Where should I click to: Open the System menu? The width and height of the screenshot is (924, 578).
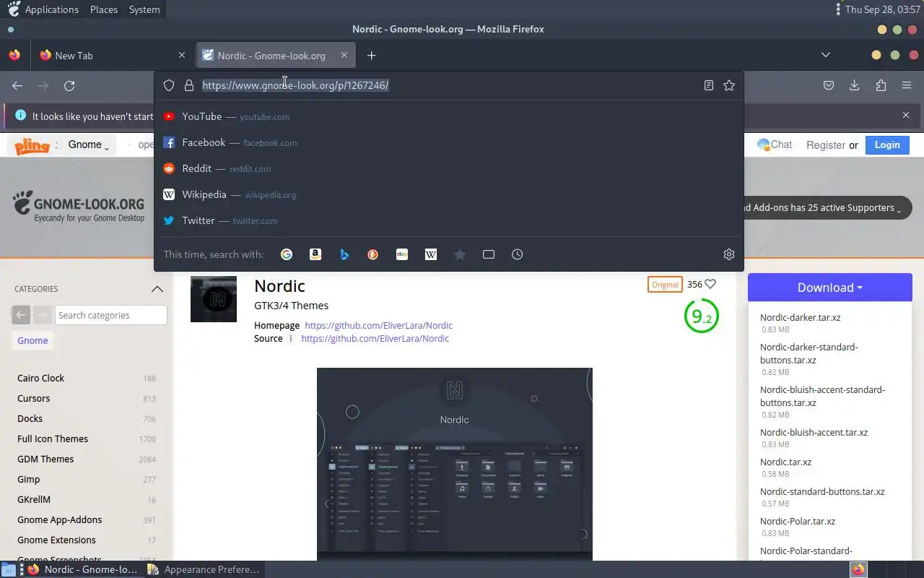(144, 9)
